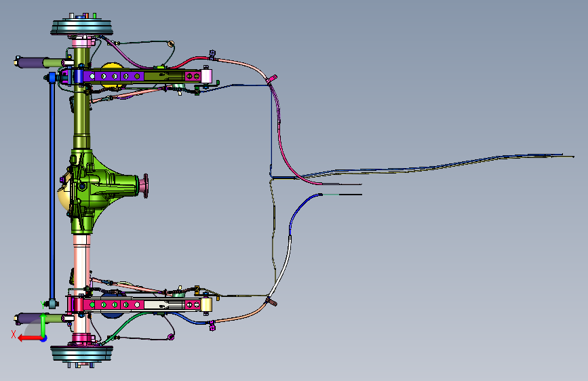Click the green Y axis arrow of the triad
The image size is (588, 381).
43,325
